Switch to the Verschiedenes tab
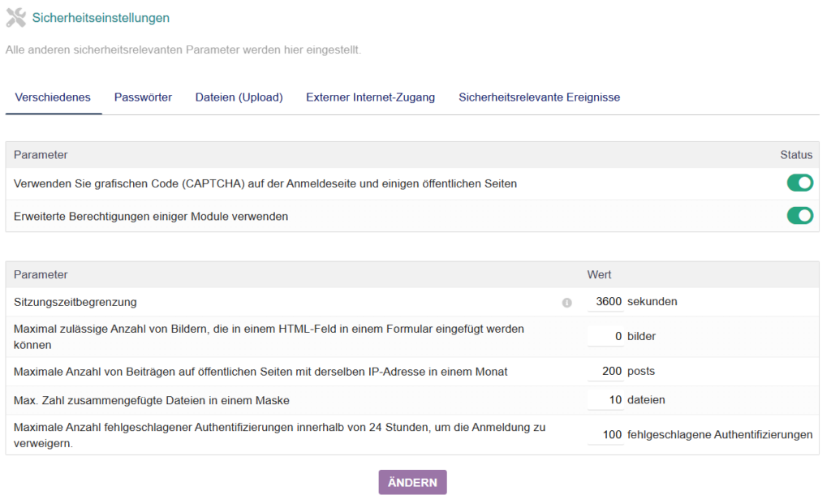Viewport: 831px width, 504px height. click(53, 97)
